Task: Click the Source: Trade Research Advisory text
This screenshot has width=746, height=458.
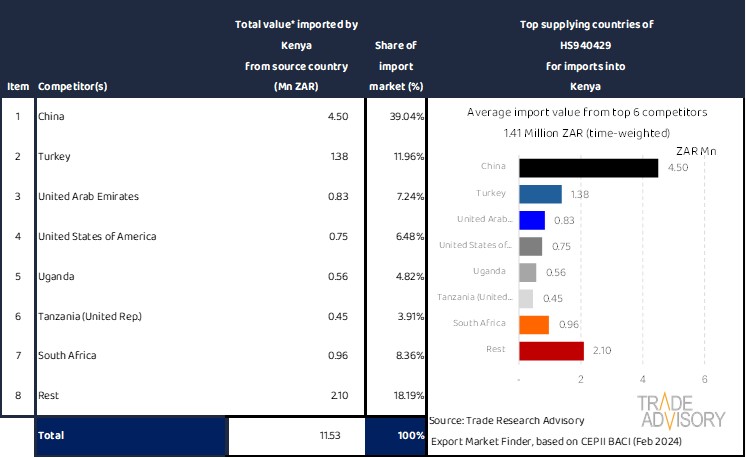Action: tap(508, 419)
